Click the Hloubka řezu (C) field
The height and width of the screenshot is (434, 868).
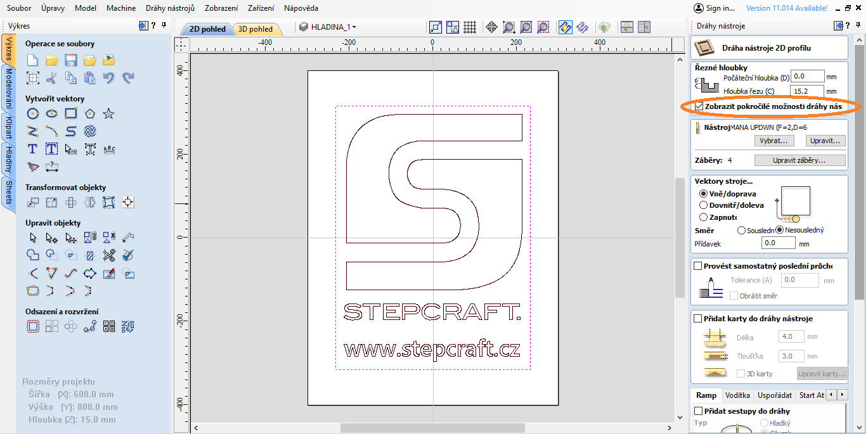pos(808,91)
